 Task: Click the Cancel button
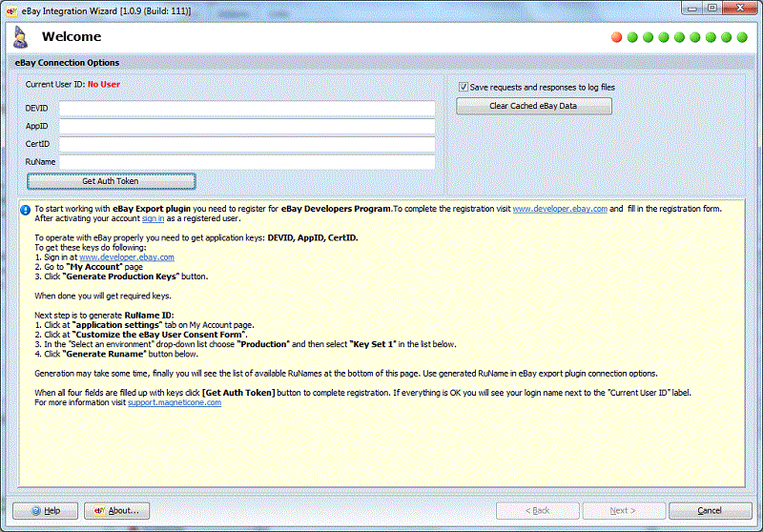[x=710, y=511]
